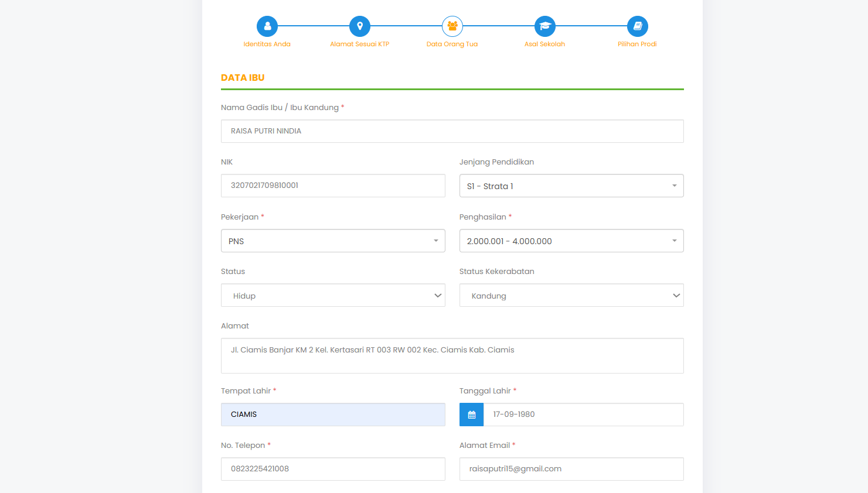The height and width of the screenshot is (493, 868).
Task: Click the Nama Gadis Ibu input field
Action: [x=452, y=131]
